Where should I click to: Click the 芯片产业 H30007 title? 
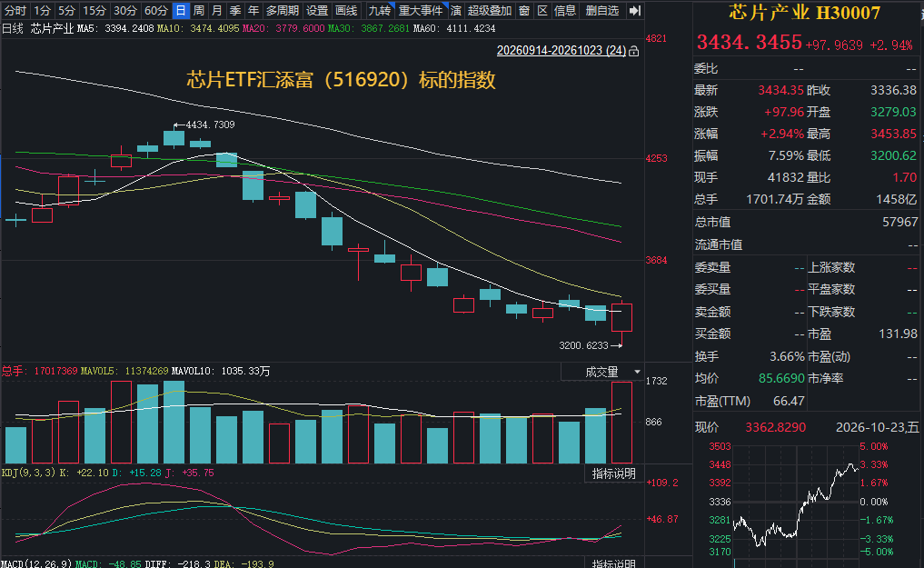tap(804, 13)
